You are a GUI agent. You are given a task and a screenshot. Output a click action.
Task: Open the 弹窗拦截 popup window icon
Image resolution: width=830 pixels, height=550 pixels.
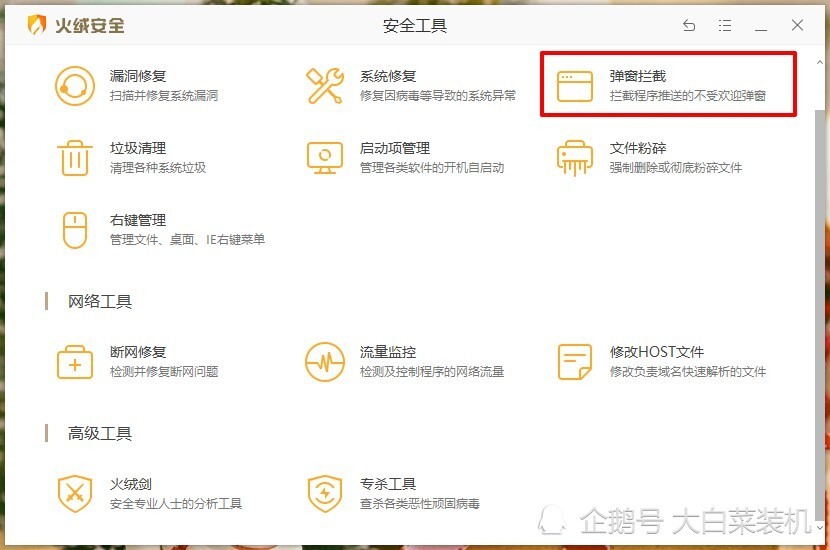pyautogui.click(x=574, y=86)
